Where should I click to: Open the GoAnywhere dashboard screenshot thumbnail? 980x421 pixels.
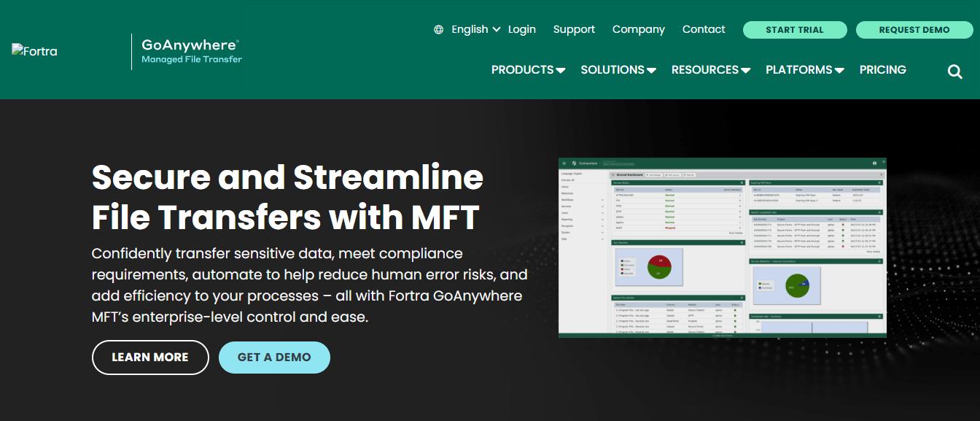click(x=723, y=248)
